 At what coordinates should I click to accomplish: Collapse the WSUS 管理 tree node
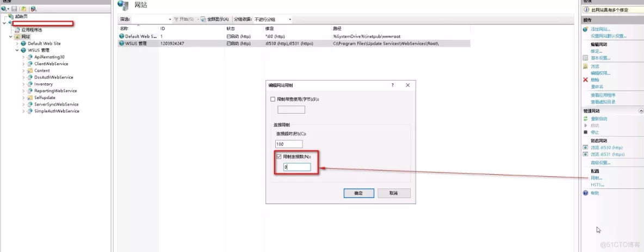click(17, 50)
